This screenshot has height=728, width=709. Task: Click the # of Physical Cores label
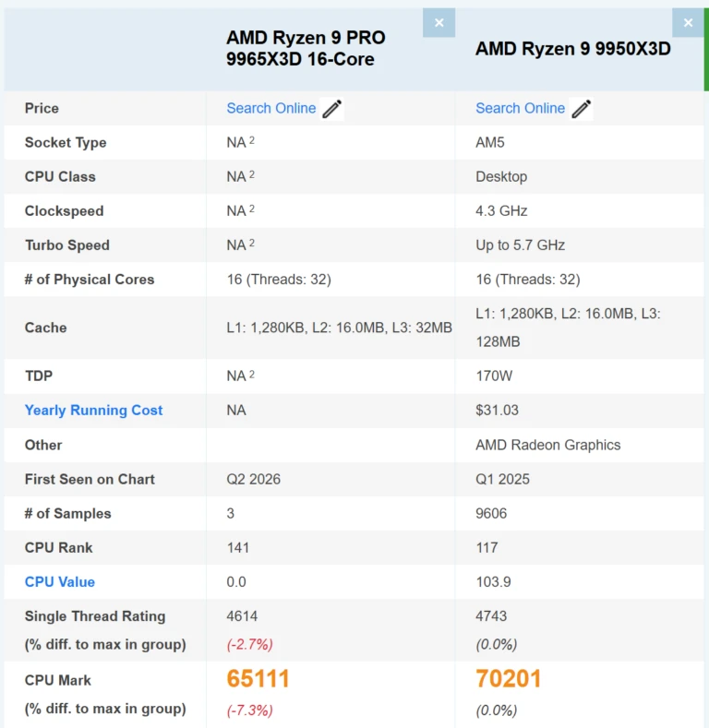[x=90, y=280]
